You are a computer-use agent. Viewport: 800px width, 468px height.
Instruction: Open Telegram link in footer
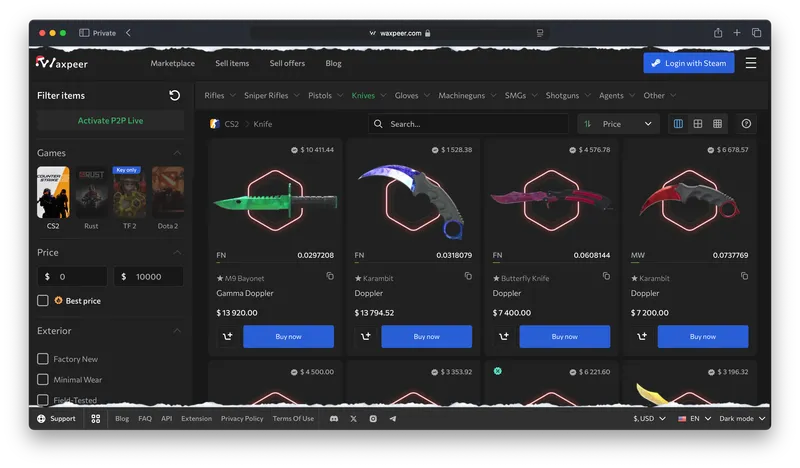[393, 418]
